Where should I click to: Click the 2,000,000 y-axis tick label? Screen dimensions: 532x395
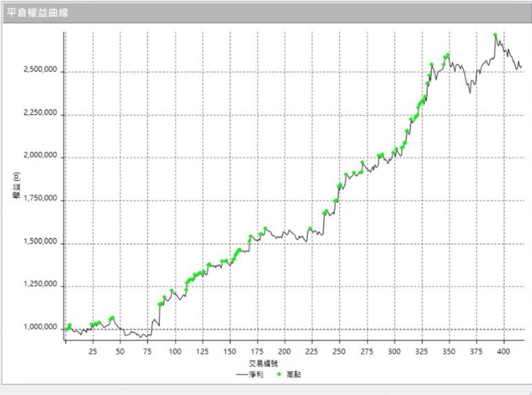[38, 157]
